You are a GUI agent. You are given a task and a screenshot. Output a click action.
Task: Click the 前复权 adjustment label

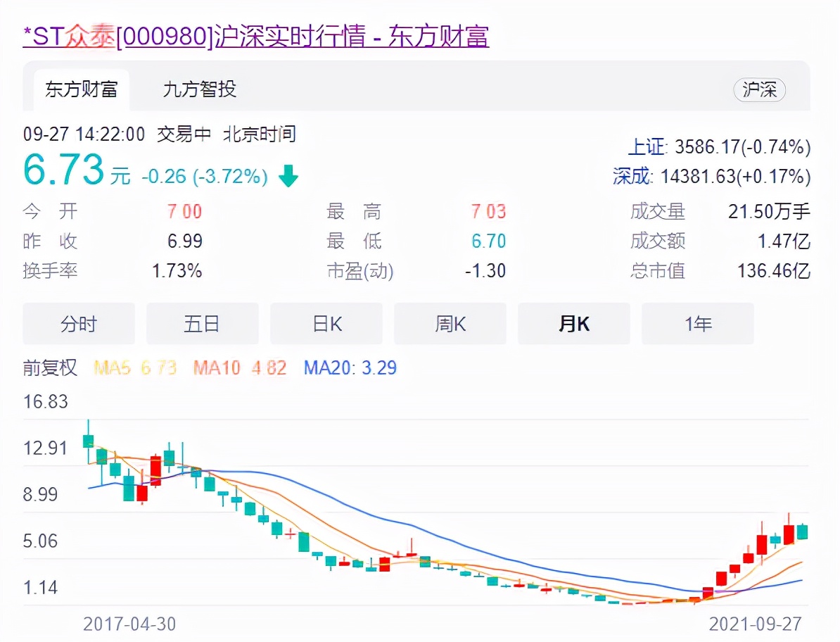point(51,367)
